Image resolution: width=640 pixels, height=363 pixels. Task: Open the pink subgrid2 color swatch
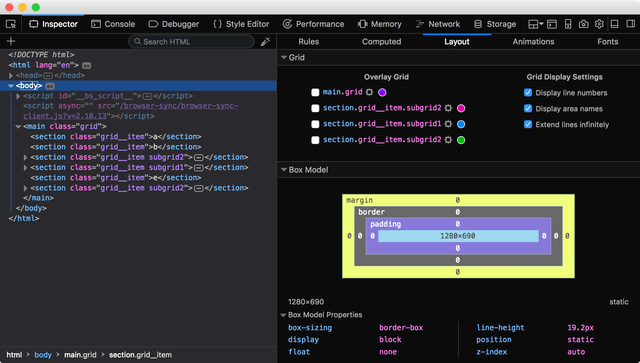461,108
